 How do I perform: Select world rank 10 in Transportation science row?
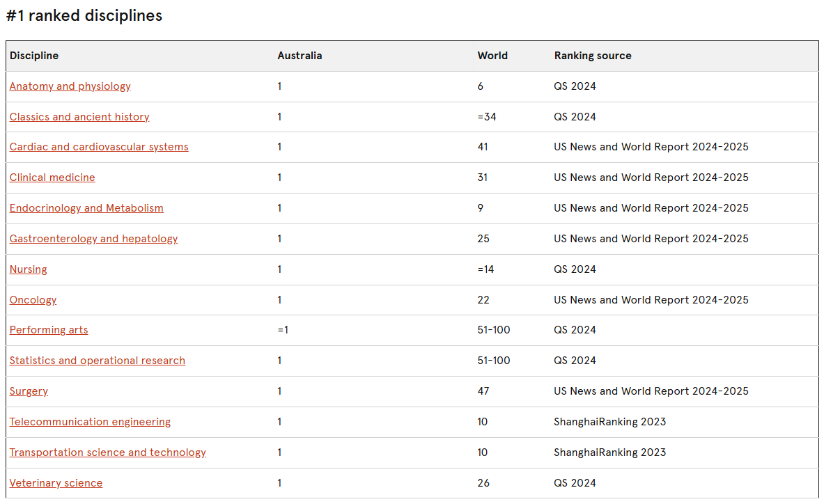(483, 452)
